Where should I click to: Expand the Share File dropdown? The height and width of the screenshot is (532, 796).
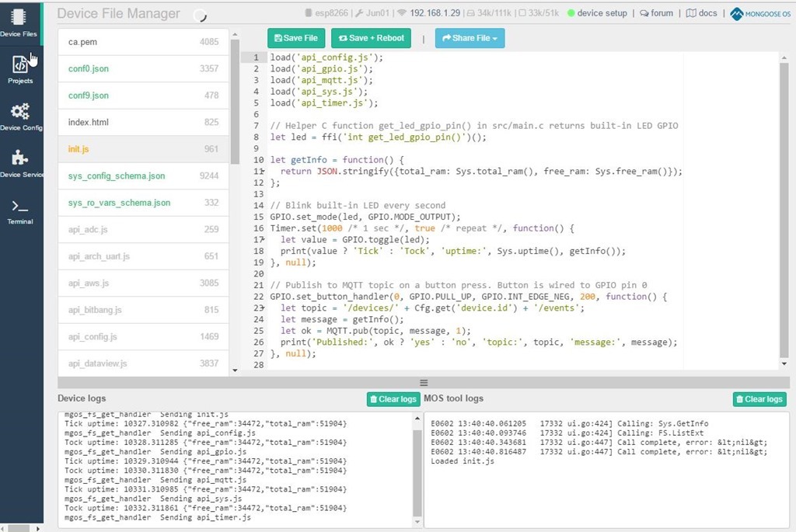[470, 38]
